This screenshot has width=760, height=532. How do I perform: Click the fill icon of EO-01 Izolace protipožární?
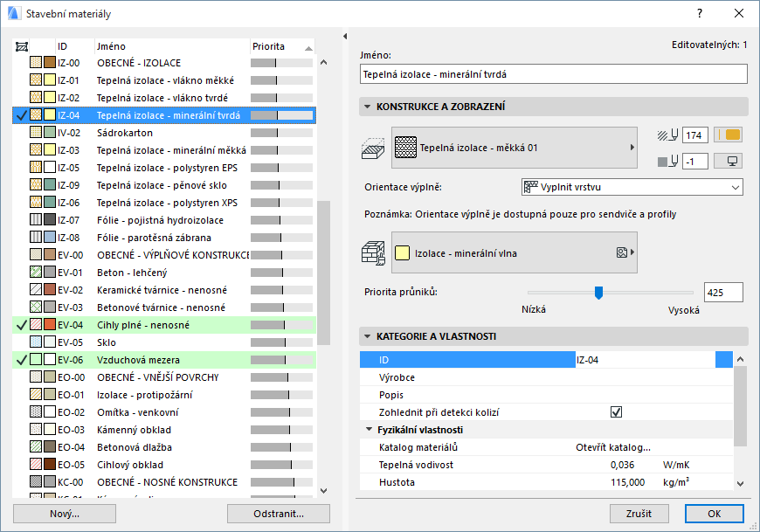(x=36, y=394)
